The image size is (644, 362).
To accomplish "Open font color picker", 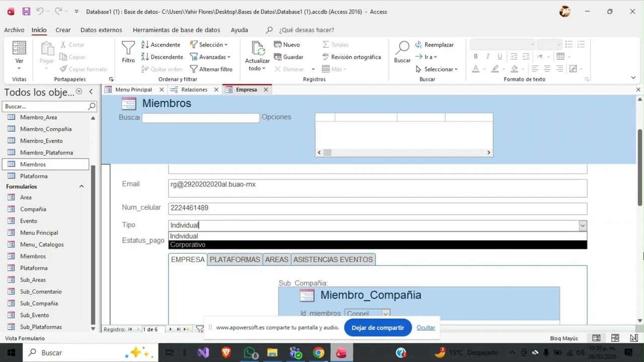I will (x=475, y=69).
